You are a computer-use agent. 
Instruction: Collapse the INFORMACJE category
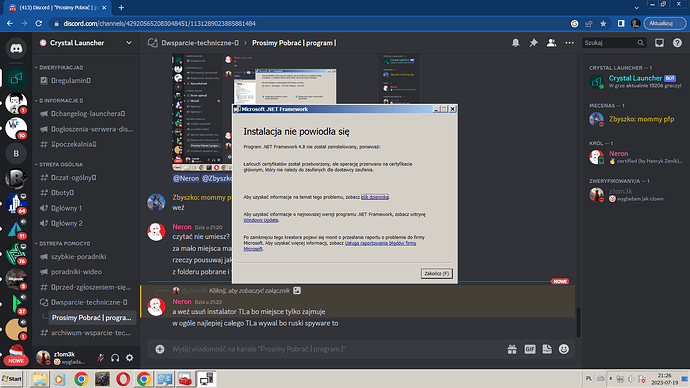[59, 101]
